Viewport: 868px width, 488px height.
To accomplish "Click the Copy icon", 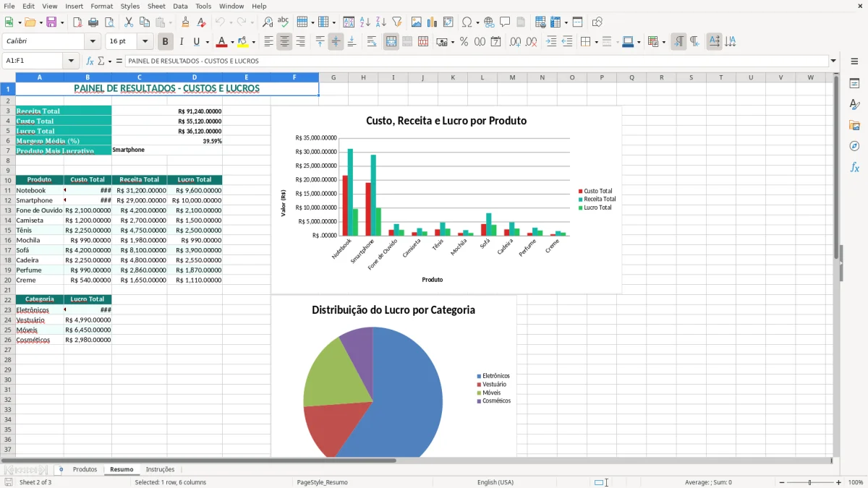I will [145, 22].
